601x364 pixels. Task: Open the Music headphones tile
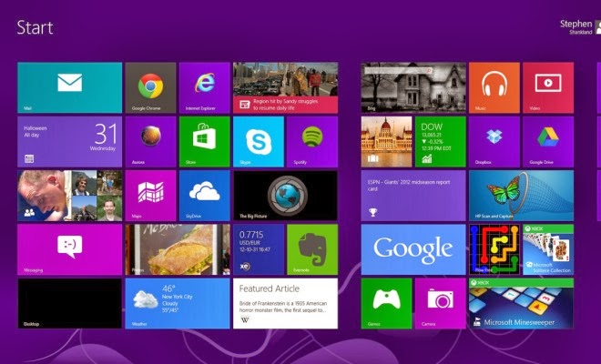pos(494,87)
